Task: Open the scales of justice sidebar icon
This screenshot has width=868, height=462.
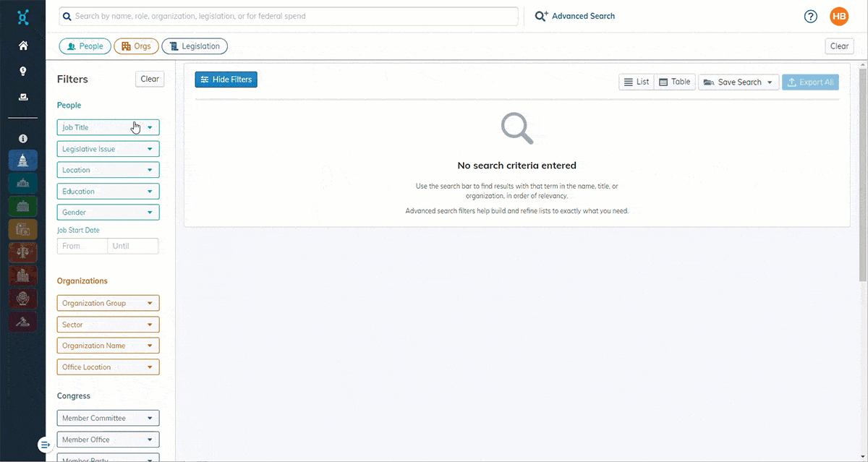Action: click(x=23, y=252)
